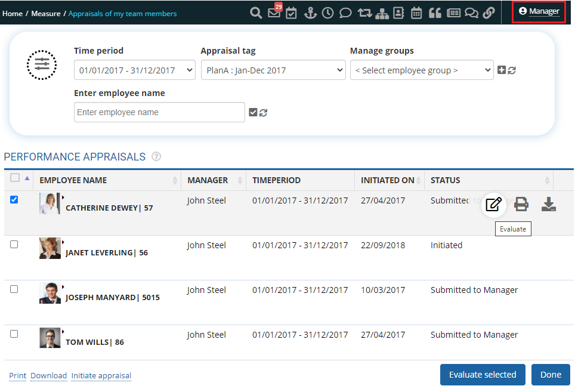Select the Print icon on Catherine Dewey's row
The height and width of the screenshot is (392, 575).
point(521,204)
